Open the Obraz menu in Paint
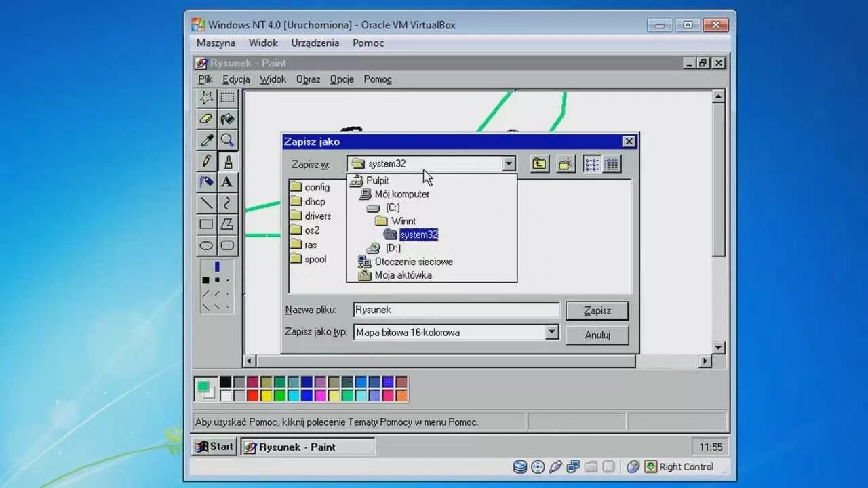Image resolution: width=868 pixels, height=488 pixels. (308, 79)
